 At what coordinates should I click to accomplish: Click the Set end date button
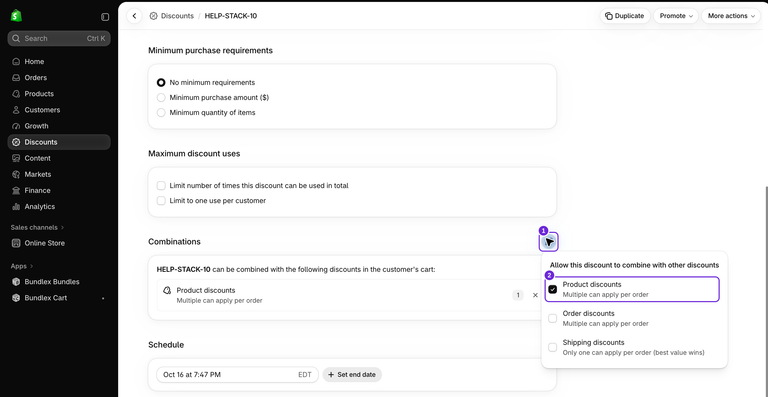tap(352, 374)
